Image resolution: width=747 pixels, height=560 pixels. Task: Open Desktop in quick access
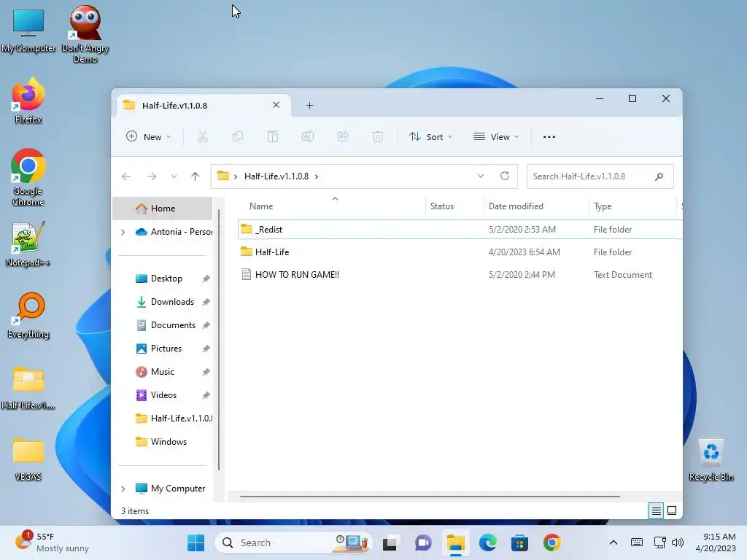[166, 279]
